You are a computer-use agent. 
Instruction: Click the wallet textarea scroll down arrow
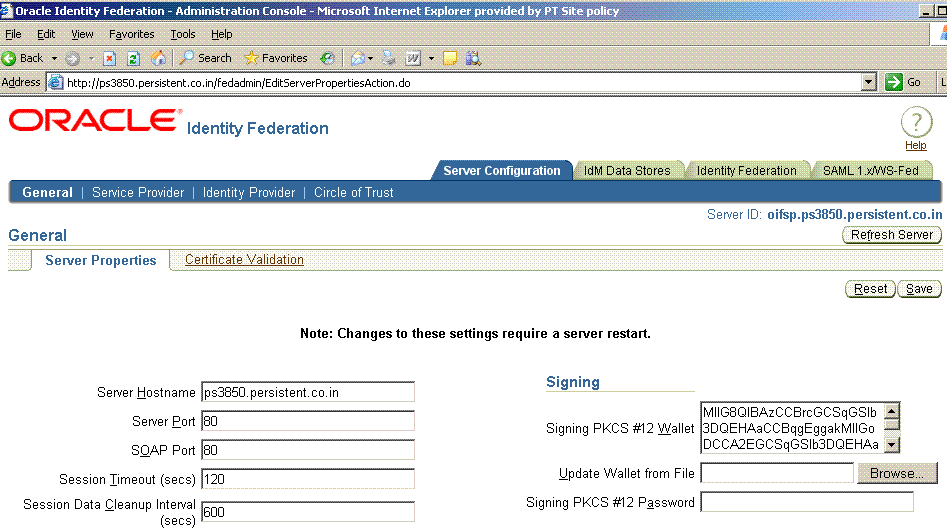click(891, 445)
